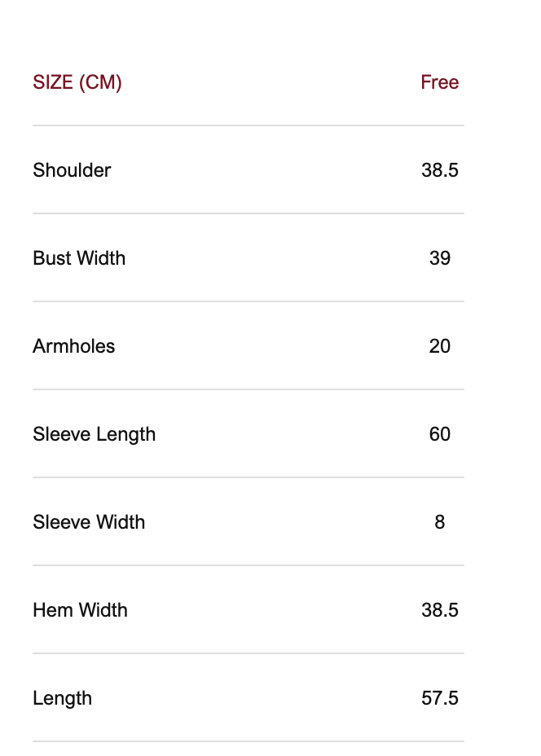541x756 pixels.
Task: Select the Armholes value 20
Action: [439, 346]
